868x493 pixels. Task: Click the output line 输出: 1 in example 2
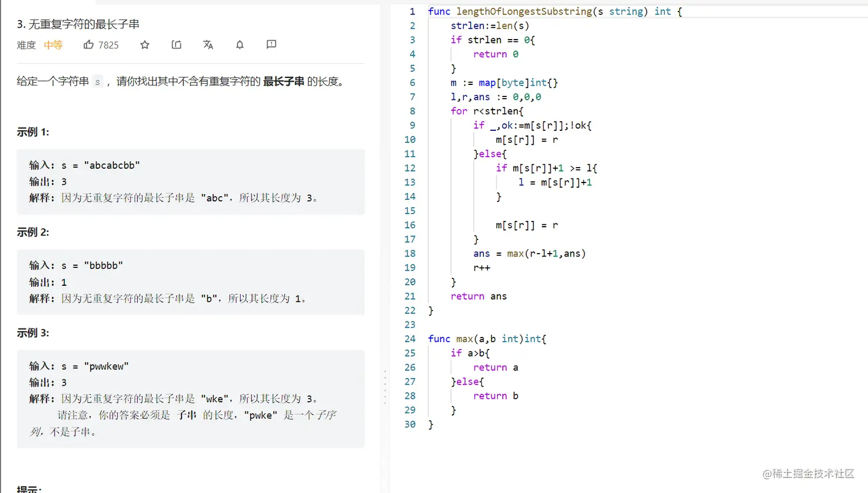(x=48, y=282)
